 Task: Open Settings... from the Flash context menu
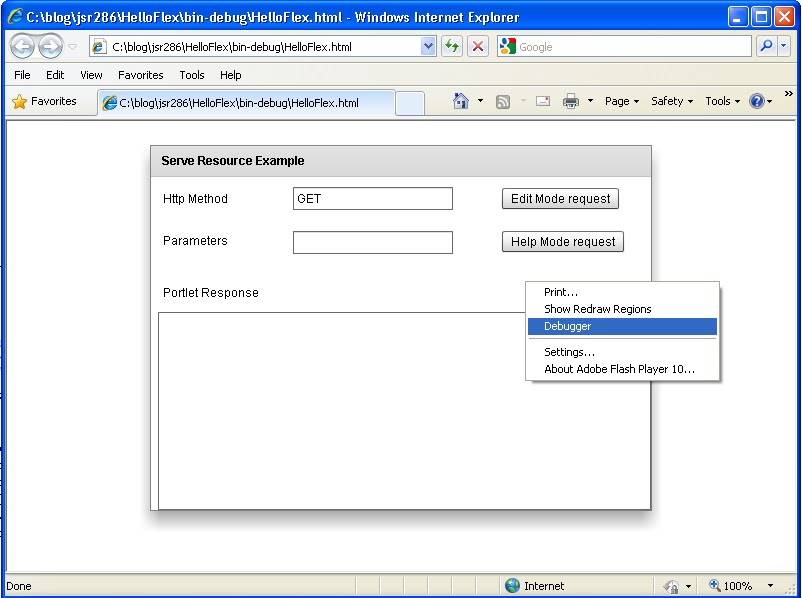click(622, 352)
